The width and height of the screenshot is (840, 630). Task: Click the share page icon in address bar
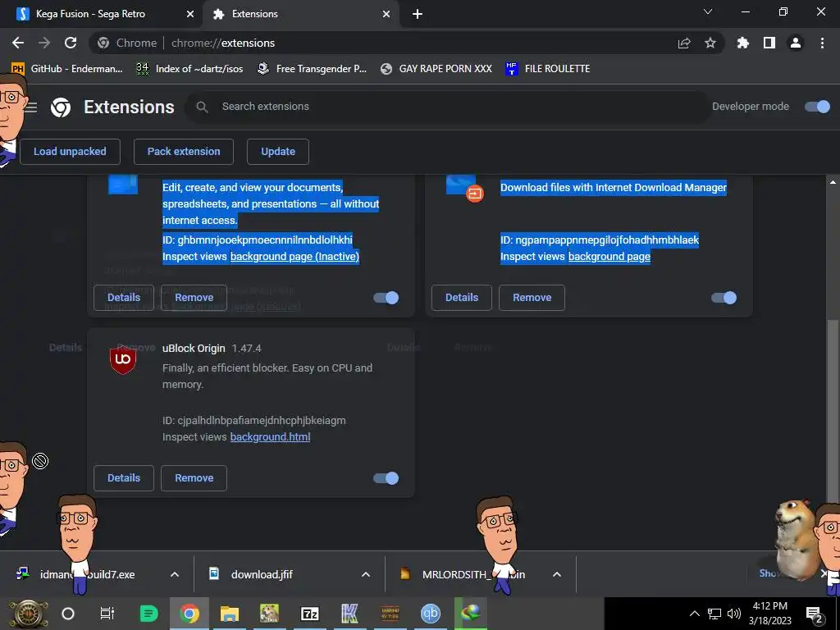(684, 43)
